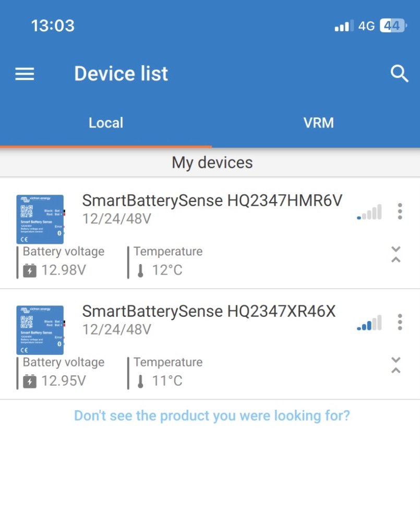Viewport: 420px width, 522px height.
Task: Tap the phone battery indicator showing 44
Action: tap(393, 26)
